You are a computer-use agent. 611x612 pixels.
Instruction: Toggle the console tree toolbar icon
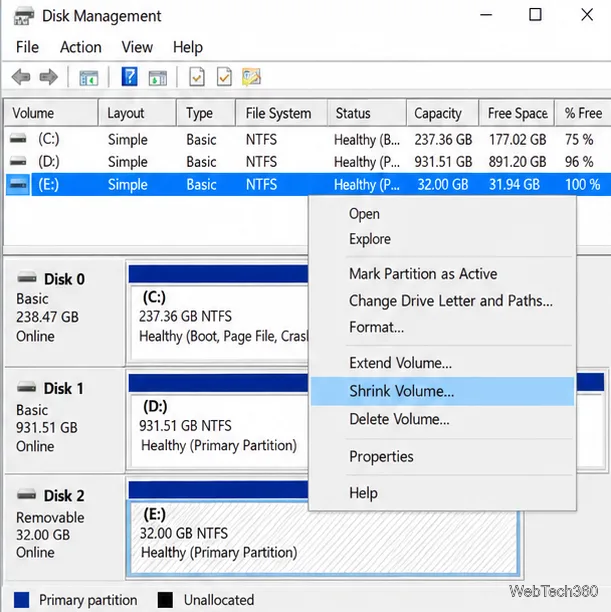pos(89,78)
